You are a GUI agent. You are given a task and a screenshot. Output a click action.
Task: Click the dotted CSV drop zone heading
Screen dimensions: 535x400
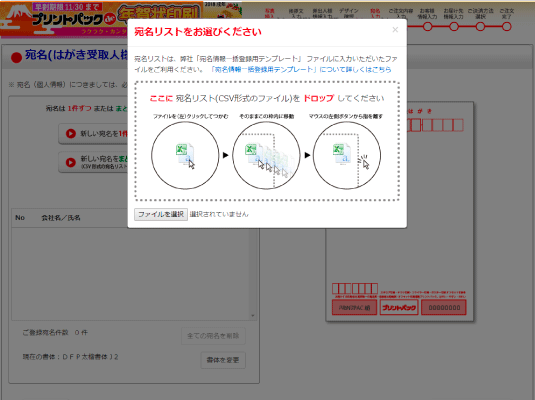[267, 98]
